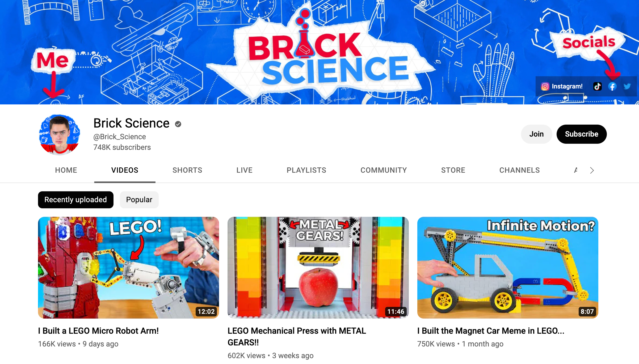
Task: Open the Facebook social icon
Action: click(x=612, y=86)
